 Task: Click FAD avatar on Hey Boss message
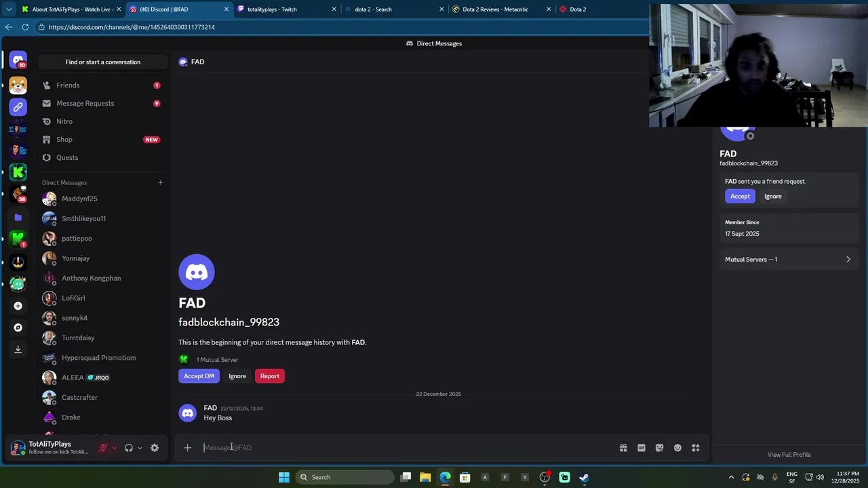click(187, 413)
